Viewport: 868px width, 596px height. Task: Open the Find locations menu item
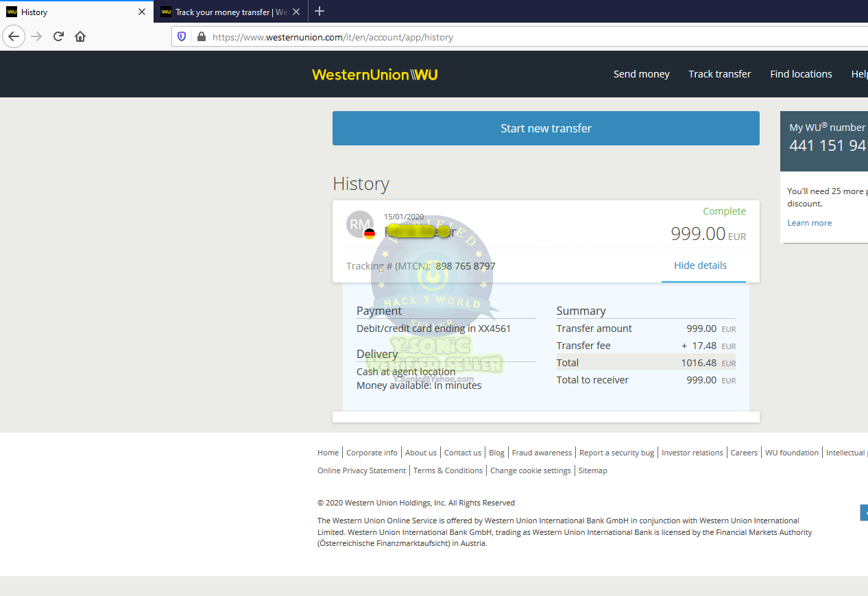801,74
